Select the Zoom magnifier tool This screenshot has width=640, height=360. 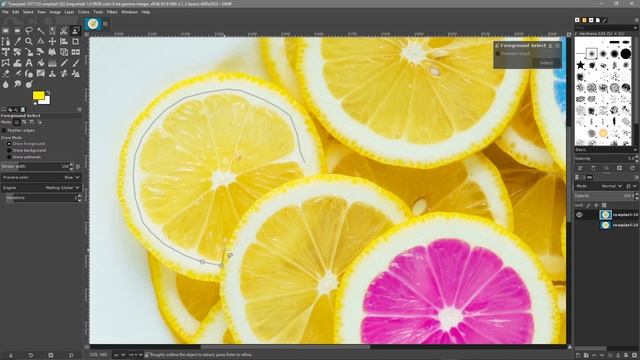[29, 41]
